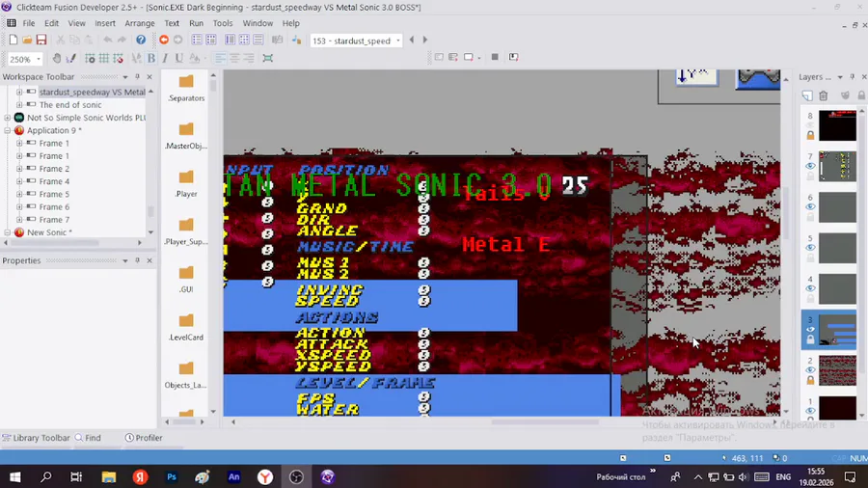This screenshot has width=868, height=488.
Task: Open the blue Help question mark
Action: [141, 40]
